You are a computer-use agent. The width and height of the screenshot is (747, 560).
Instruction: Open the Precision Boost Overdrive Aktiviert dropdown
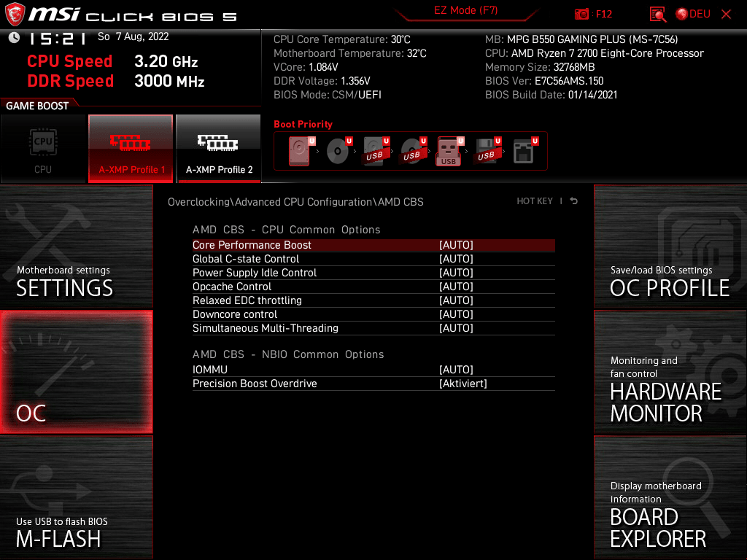pos(461,384)
